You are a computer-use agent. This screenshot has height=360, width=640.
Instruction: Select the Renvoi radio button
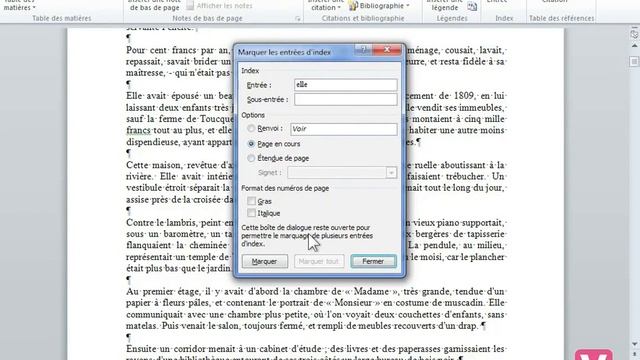(x=251, y=129)
